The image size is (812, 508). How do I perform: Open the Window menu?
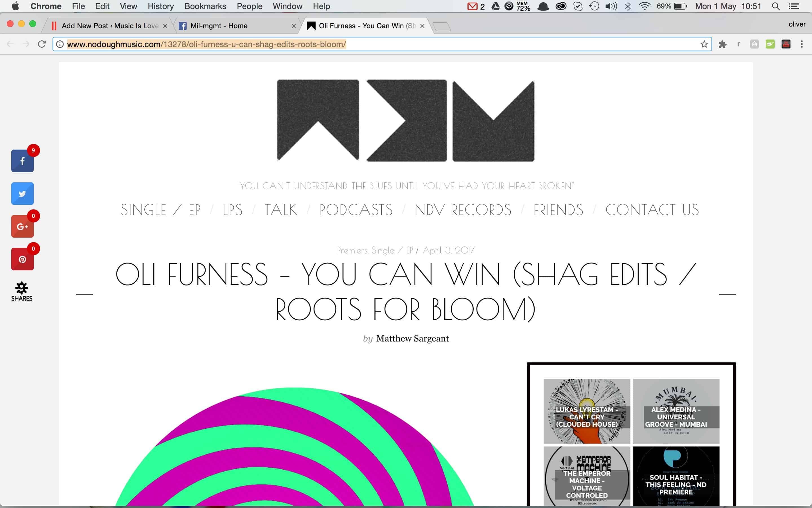tap(288, 6)
